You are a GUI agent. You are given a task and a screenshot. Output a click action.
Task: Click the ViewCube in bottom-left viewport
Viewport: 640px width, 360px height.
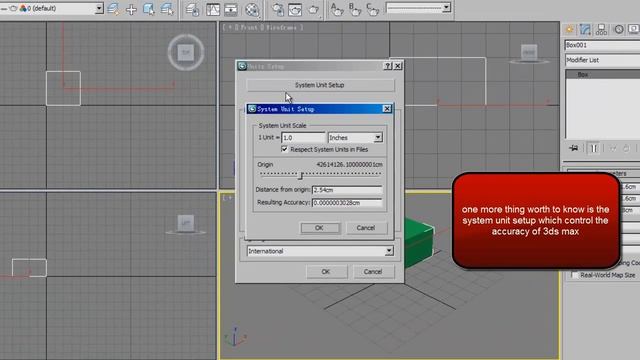tap(186, 224)
